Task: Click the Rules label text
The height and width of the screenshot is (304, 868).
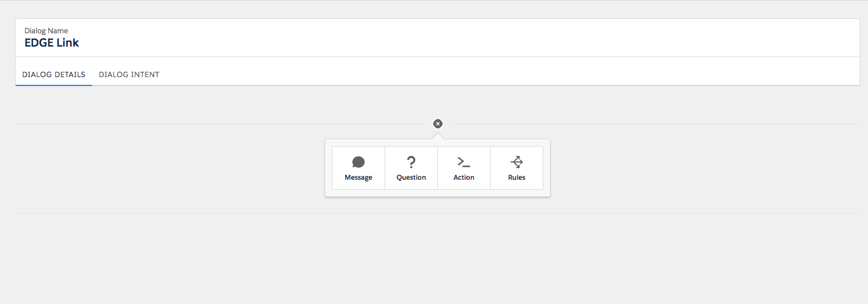Action: point(517,178)
